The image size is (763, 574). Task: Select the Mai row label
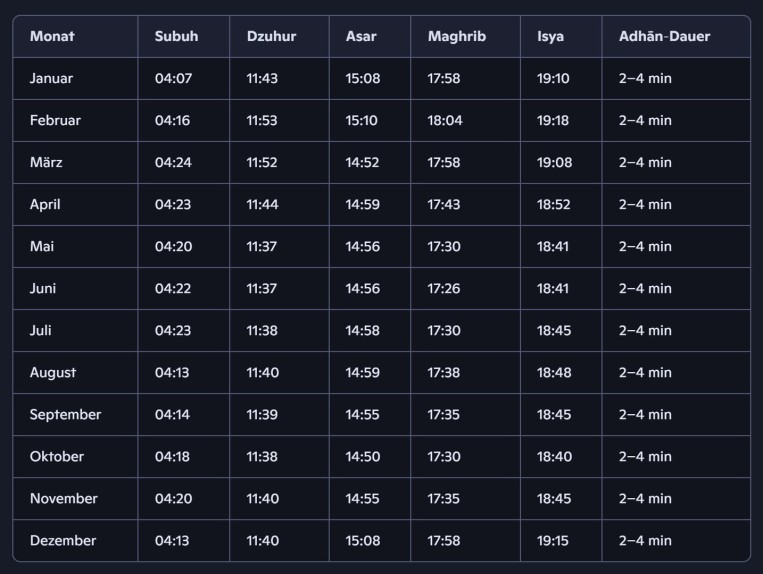coord(42,246)
